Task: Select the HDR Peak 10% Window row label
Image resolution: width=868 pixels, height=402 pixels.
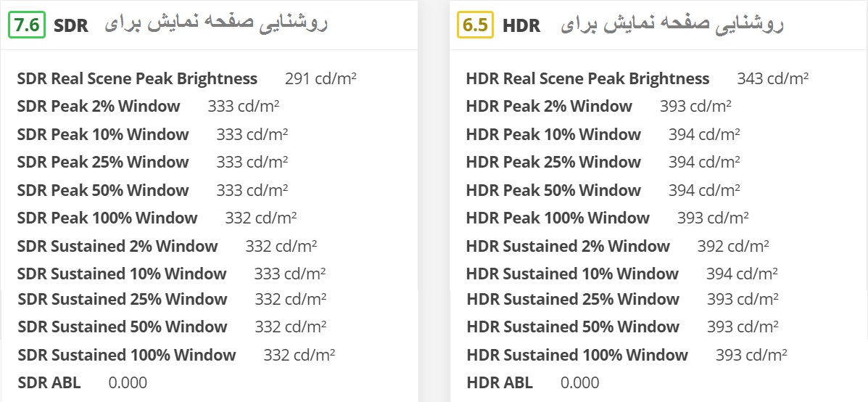Action: (553, 134)
